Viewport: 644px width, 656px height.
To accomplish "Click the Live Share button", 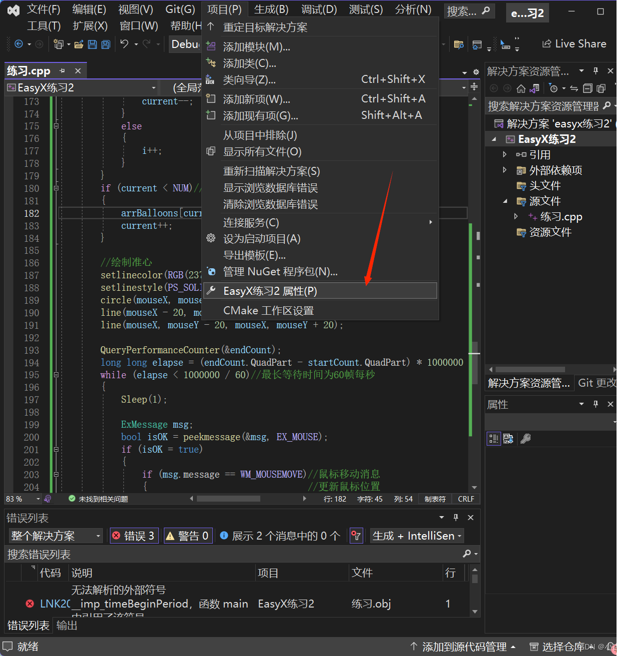I will [574, 44].
